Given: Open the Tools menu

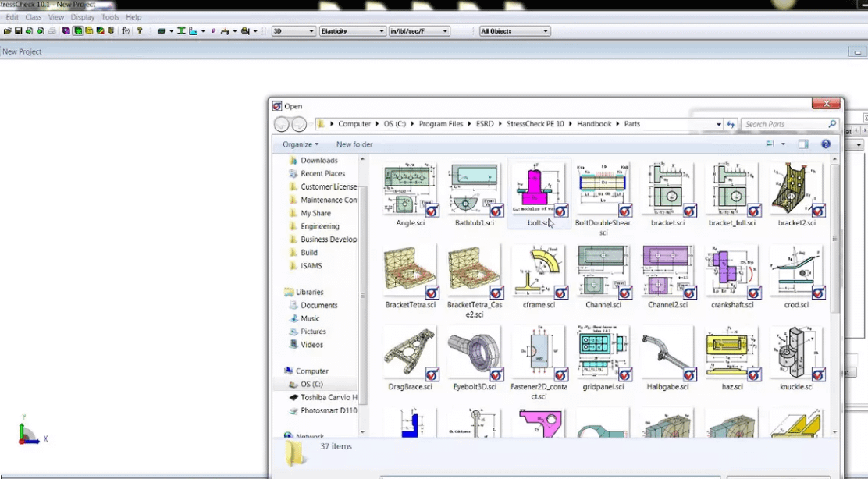Looking at the screenshot, I should (110, 17).
